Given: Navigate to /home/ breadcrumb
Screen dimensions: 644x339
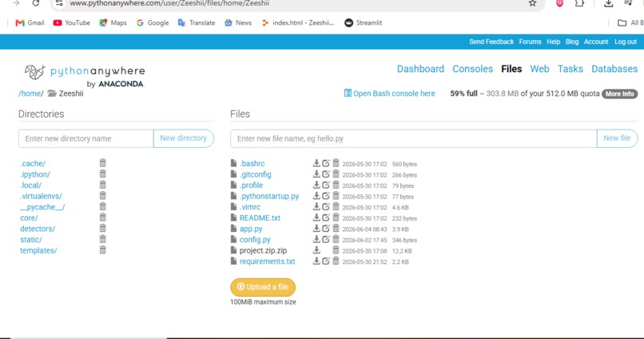Looking at the screenshot, I should [31, 94].
